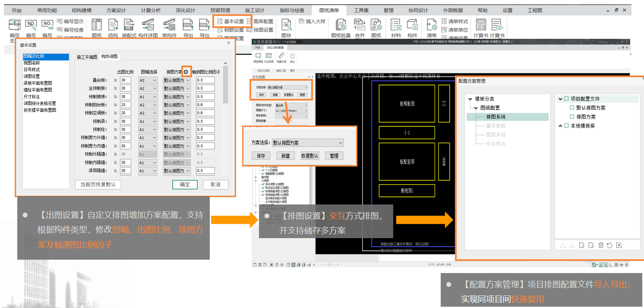Click the 当前页恢复默认 button

pos(98,185)
